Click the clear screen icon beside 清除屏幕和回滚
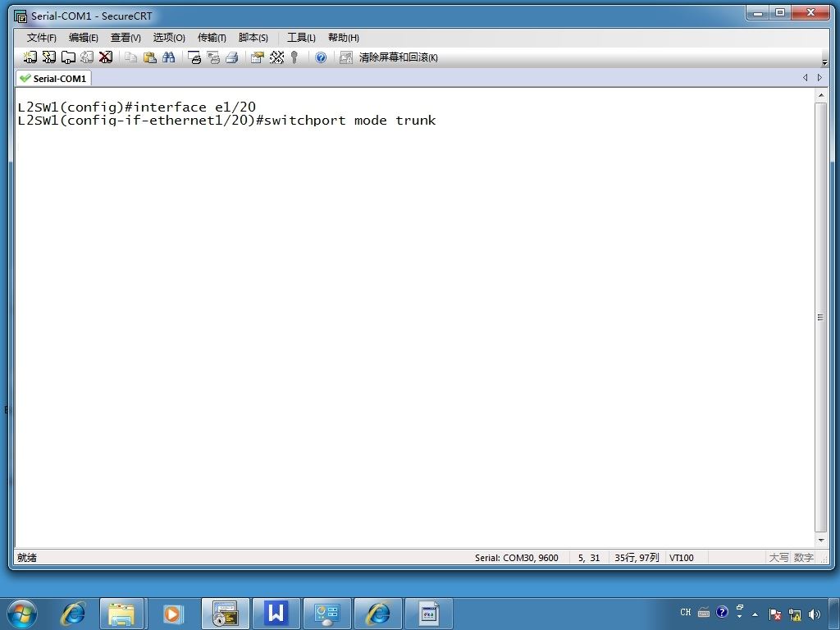Image resolution: width=840 pixels, height=630 pixels. (x=346, y=57)
